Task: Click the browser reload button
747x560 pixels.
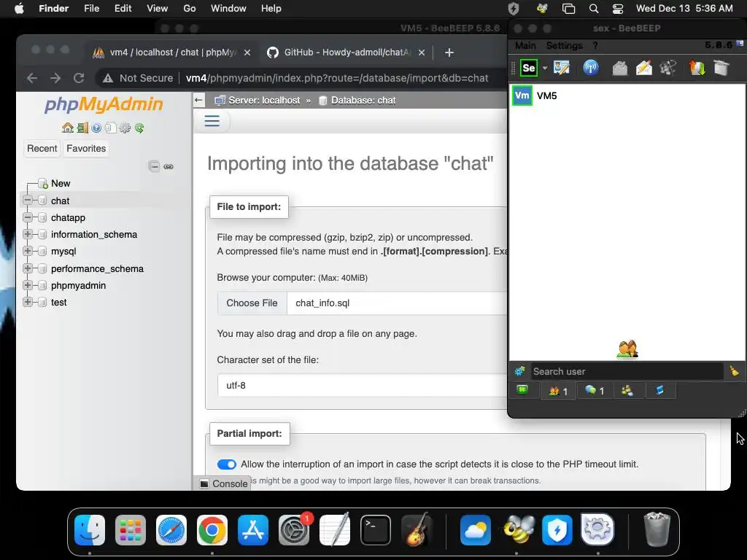Action: coord(79,77)
